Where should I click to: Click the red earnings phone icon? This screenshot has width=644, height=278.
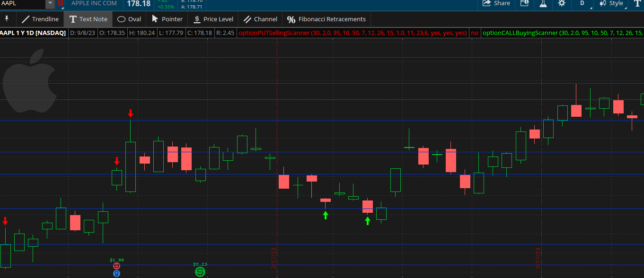(x=117, y=266)
